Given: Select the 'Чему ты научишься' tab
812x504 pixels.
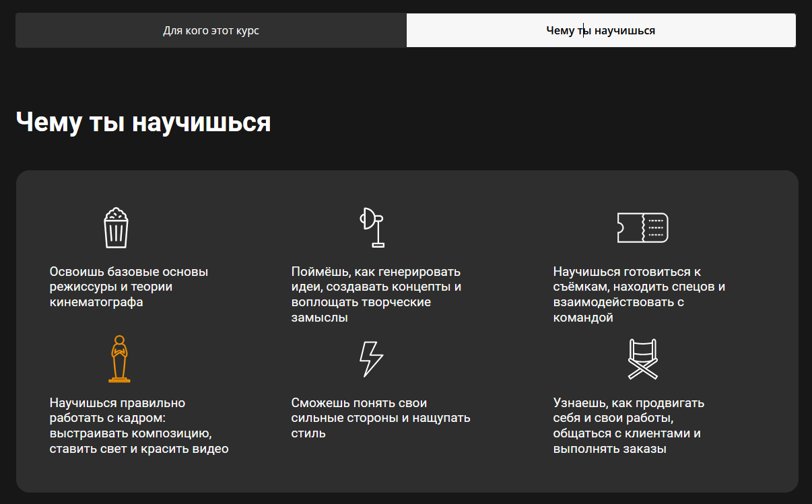Looking at the screenshot, I should tap(601, 30).
